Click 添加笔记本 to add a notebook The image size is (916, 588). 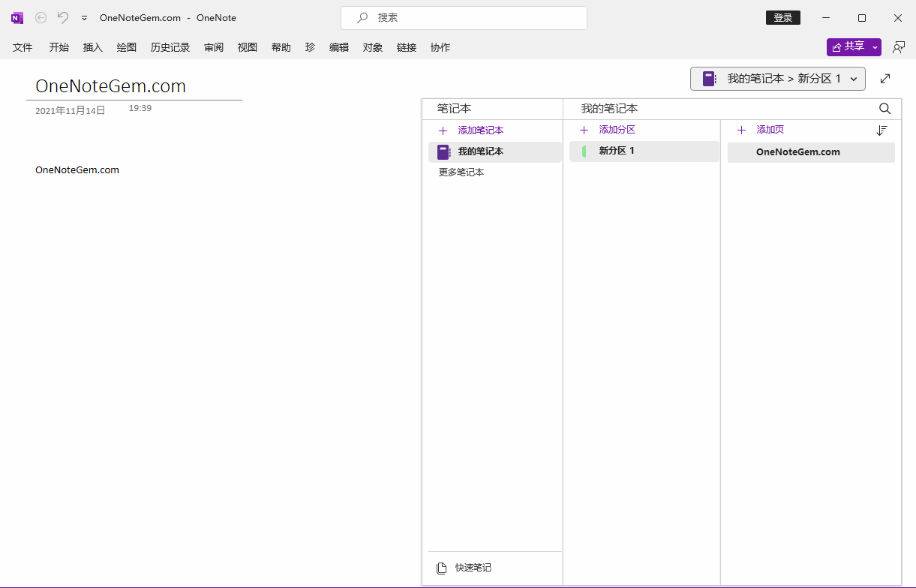[481, 130]
